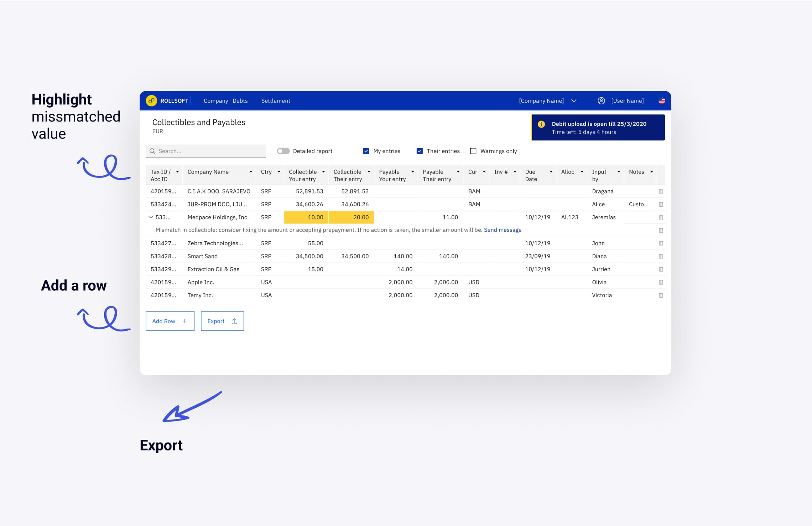
Task: Click the info icon in debit upload banner
Action: click(x=541, y=124)
